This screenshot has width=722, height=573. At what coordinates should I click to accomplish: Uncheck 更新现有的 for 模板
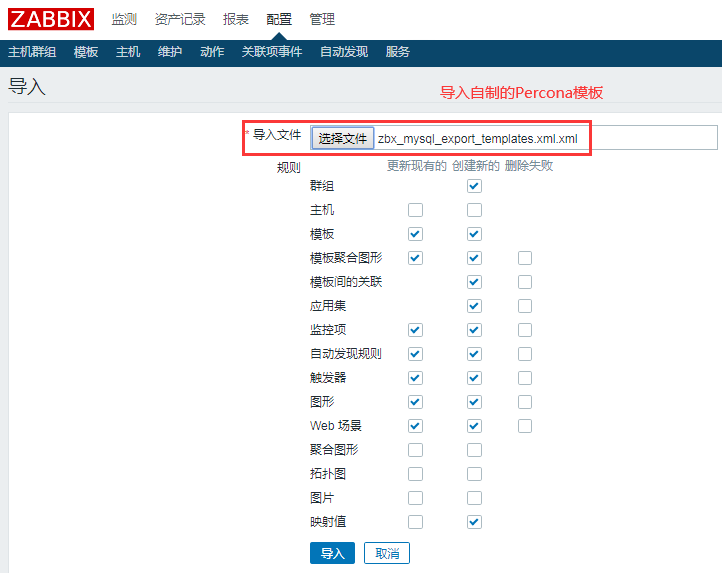(415, 234)
